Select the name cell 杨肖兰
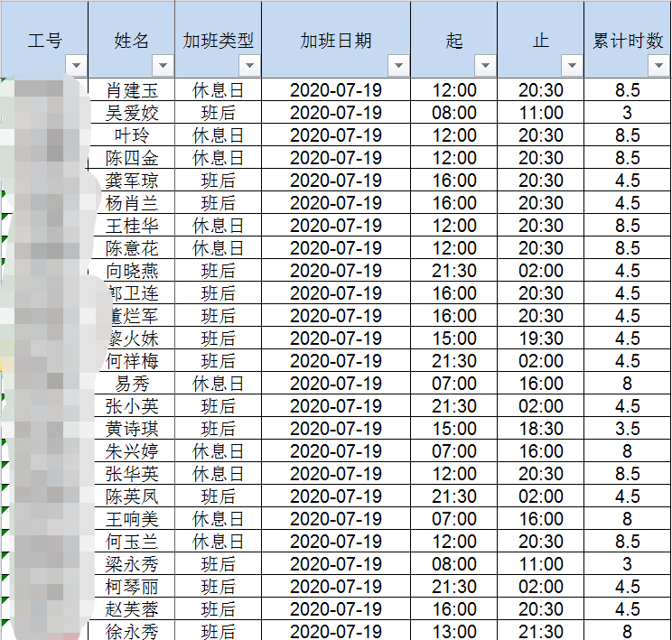Viewport: 672px width, 640px height. pos(132,203)
